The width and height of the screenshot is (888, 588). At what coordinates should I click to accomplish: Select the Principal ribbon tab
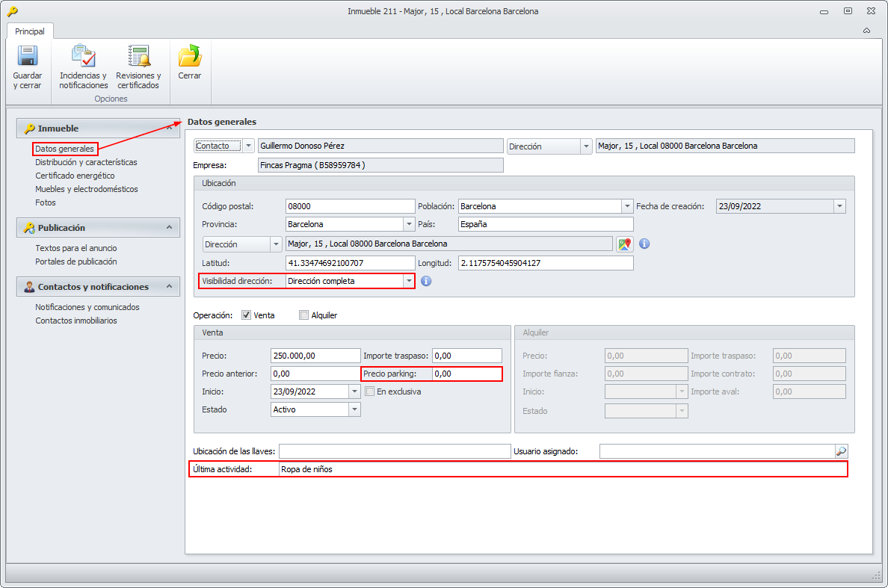pyautogui.click(x=30, y=31)
